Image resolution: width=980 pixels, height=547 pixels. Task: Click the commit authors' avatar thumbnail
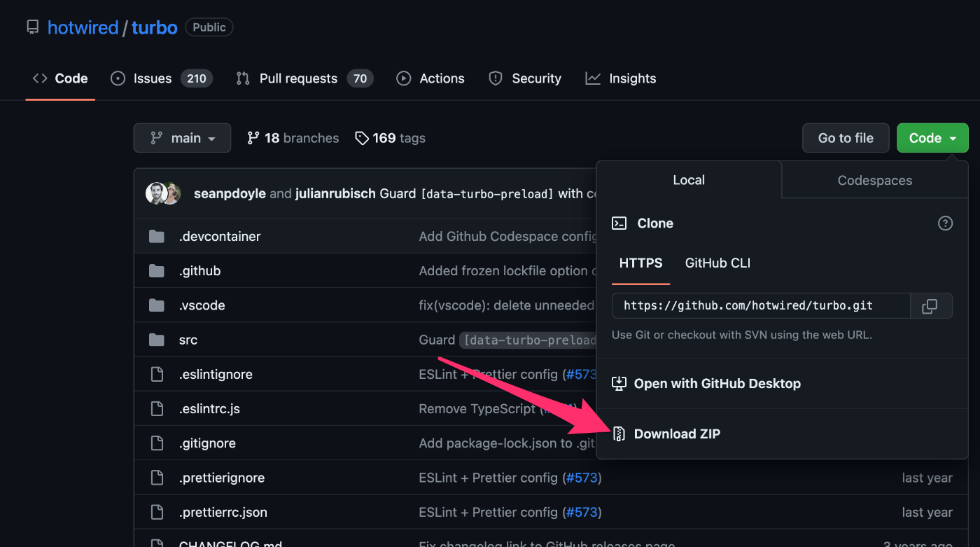point(163,193)
